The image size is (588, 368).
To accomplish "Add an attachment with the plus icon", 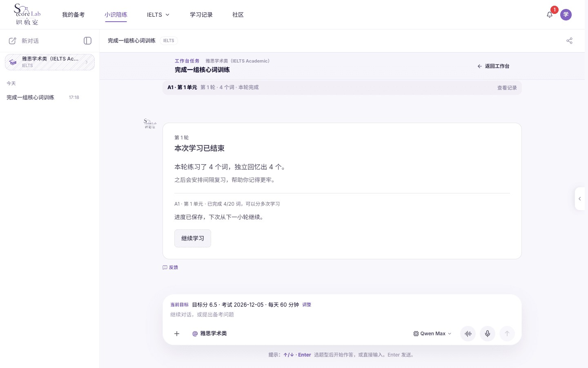I will [177, 334].
